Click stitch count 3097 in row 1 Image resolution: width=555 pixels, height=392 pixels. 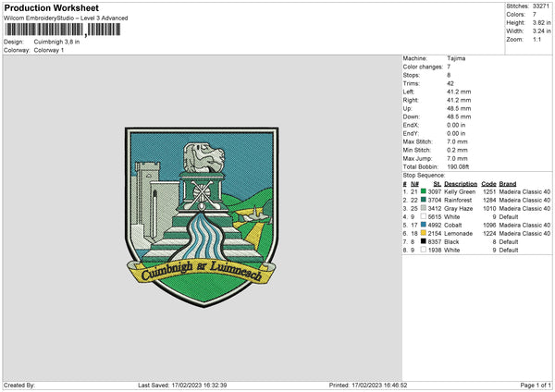pyautogui.click(x=435, y=191)
